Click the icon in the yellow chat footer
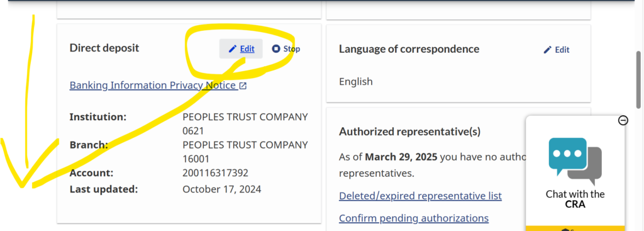 click(x=566, y=229)
